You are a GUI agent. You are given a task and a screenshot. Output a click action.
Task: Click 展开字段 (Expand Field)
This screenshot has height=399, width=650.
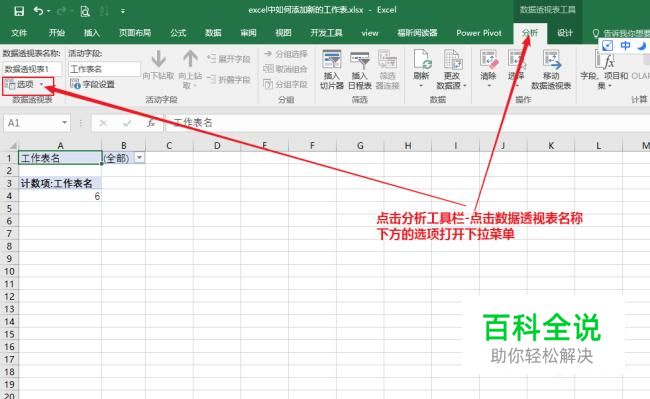229,59
